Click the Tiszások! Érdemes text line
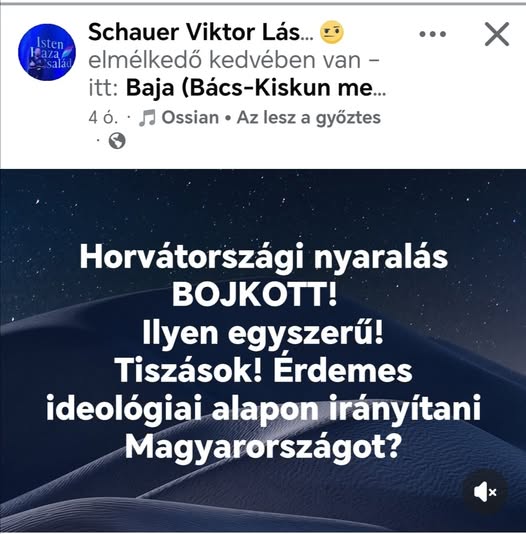 tap(263, 371)
